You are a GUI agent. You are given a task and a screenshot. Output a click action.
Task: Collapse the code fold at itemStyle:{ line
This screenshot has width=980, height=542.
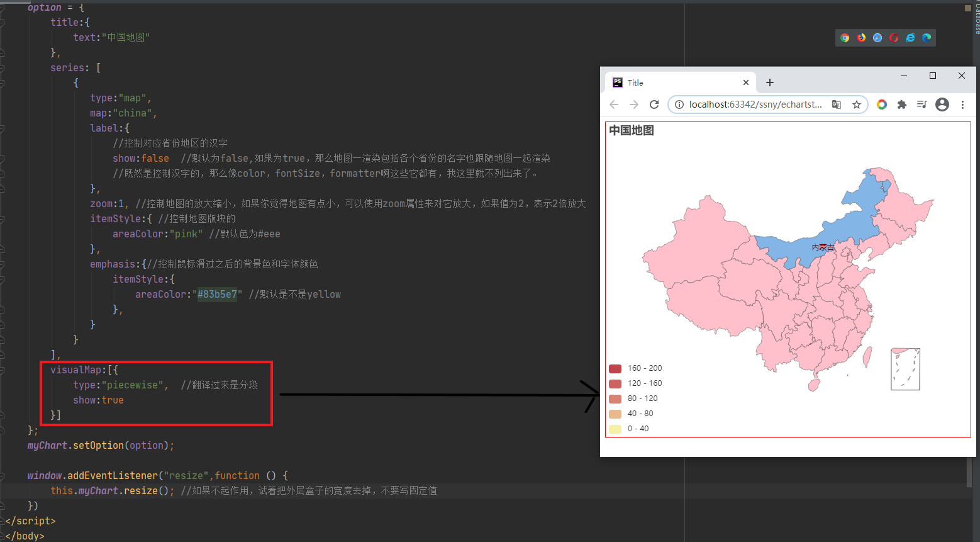[2, 218]
